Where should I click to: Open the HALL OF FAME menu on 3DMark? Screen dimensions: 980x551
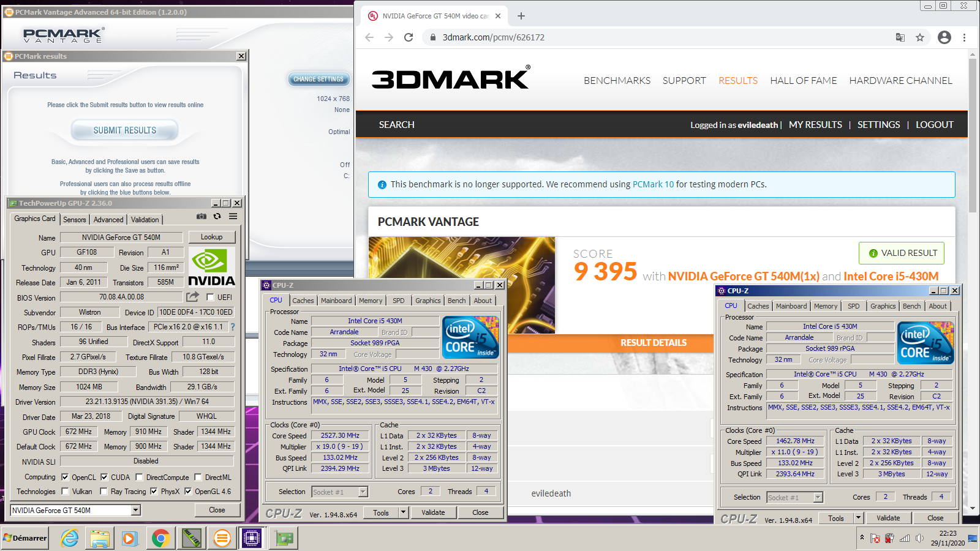(803, 80)
